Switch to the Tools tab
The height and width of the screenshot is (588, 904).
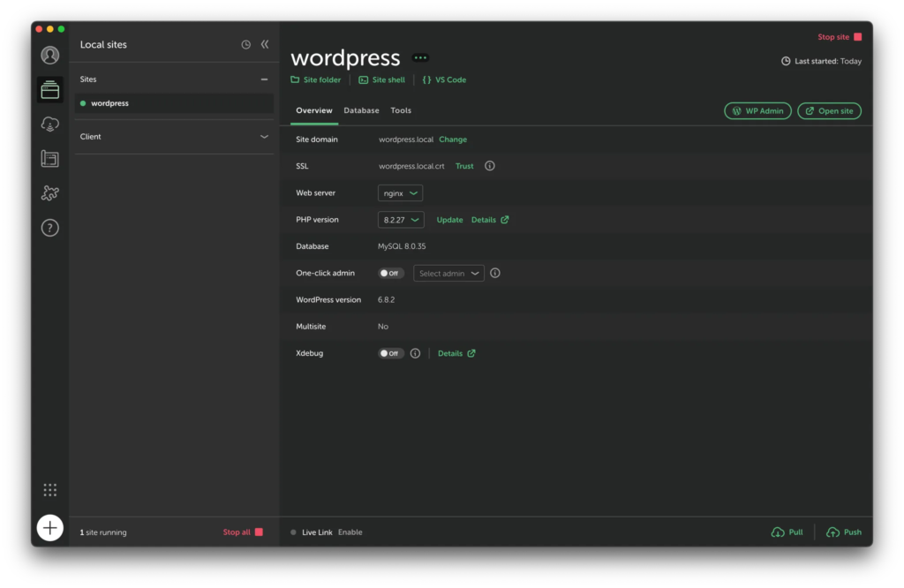[401, 110]
